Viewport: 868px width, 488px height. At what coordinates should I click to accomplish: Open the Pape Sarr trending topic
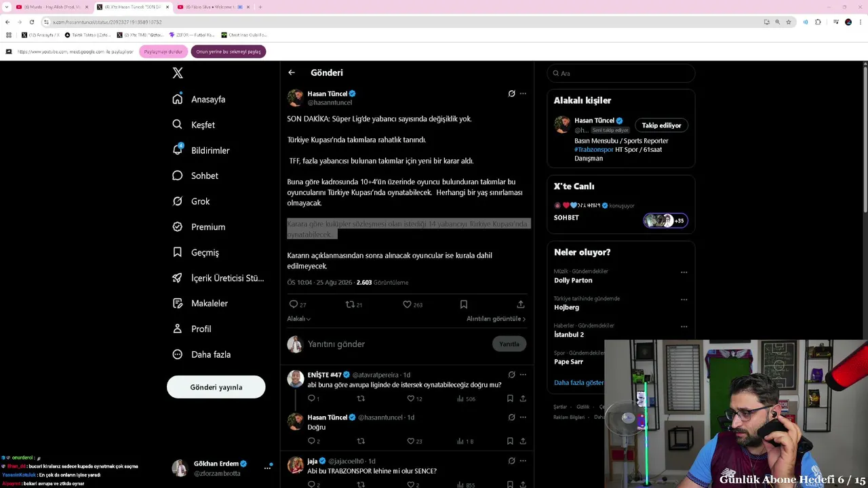568,362
